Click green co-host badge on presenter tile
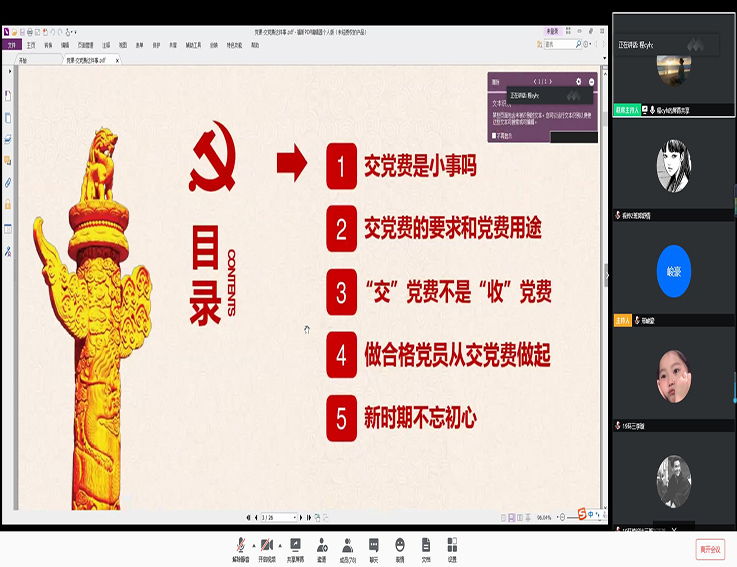This screenshot has width=737, height=567. click(627, 110)
